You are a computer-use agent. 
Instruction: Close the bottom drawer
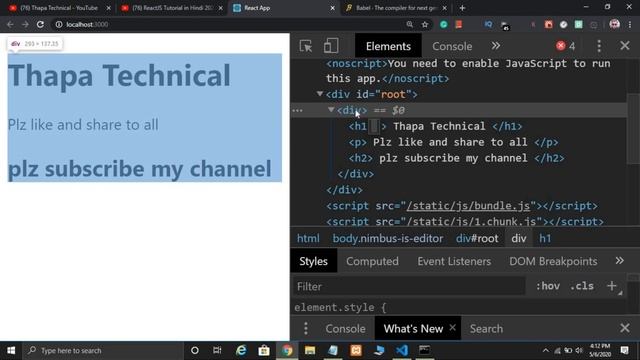coord(624,328)
